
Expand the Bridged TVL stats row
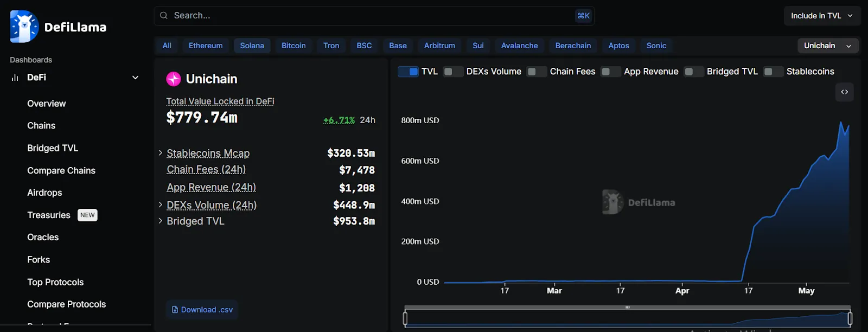[160, 221]
